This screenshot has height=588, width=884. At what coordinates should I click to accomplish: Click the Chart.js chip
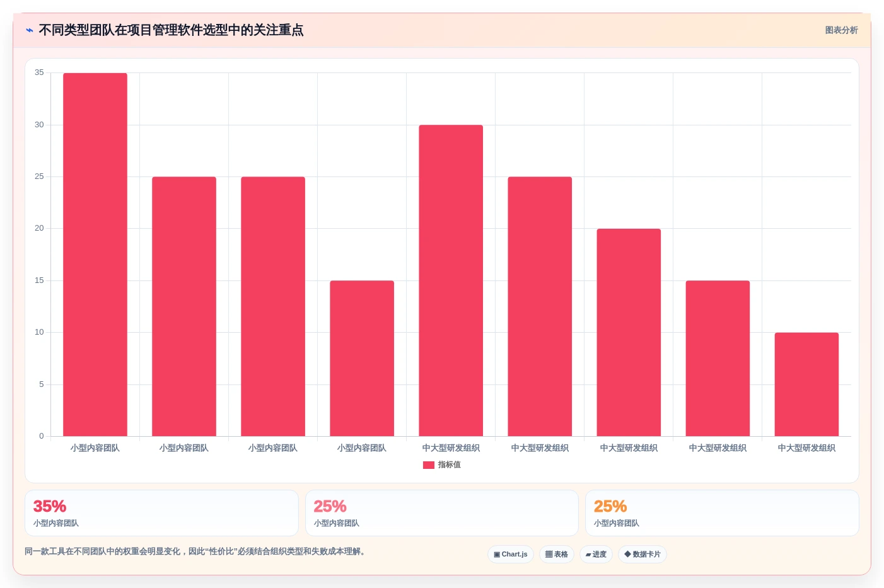511,555
